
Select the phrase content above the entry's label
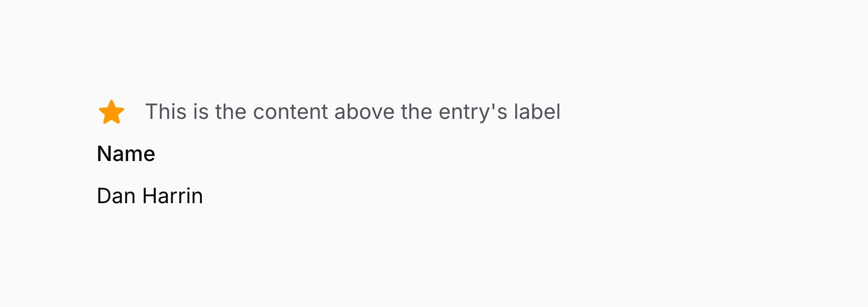point(353,111)
